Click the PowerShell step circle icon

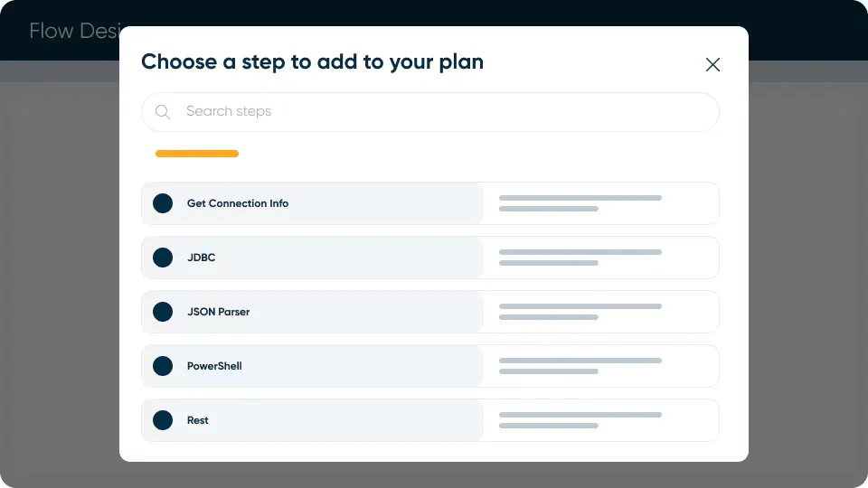163,366
